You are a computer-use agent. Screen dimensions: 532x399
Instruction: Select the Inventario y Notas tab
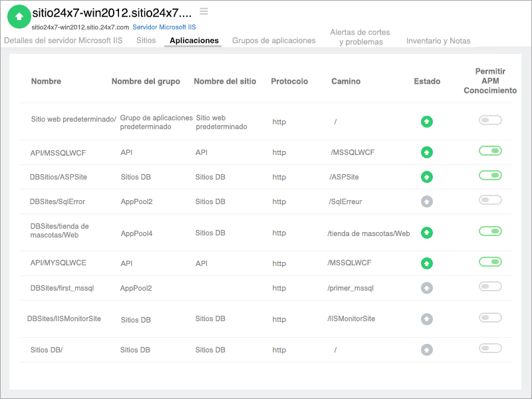coord(438,41)
